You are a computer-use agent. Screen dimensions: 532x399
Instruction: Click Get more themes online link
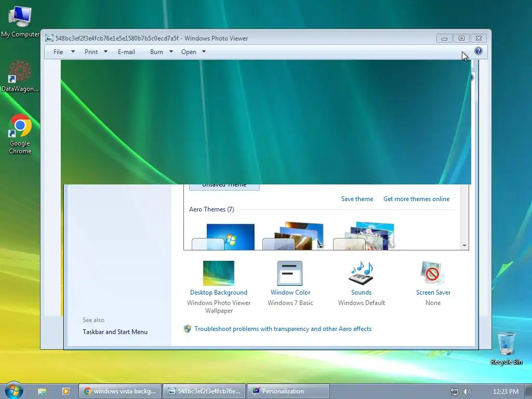pyautogui.click(x=416, y=199)
